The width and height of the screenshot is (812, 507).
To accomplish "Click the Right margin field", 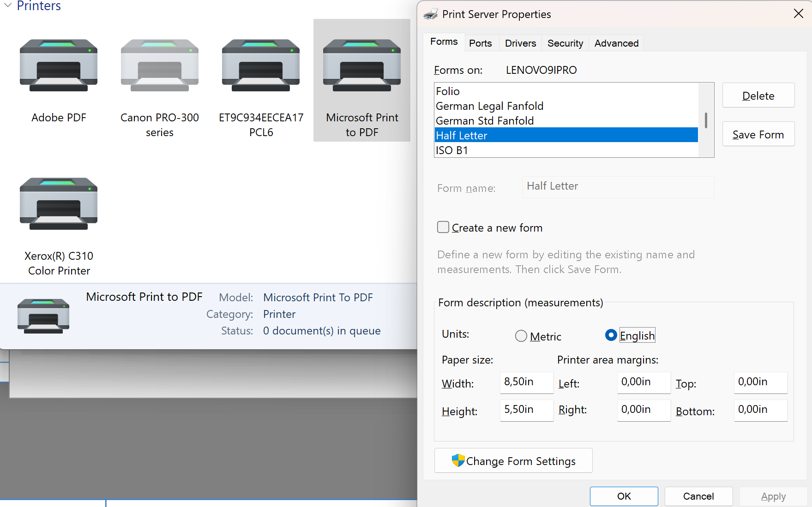I will 644,410.
